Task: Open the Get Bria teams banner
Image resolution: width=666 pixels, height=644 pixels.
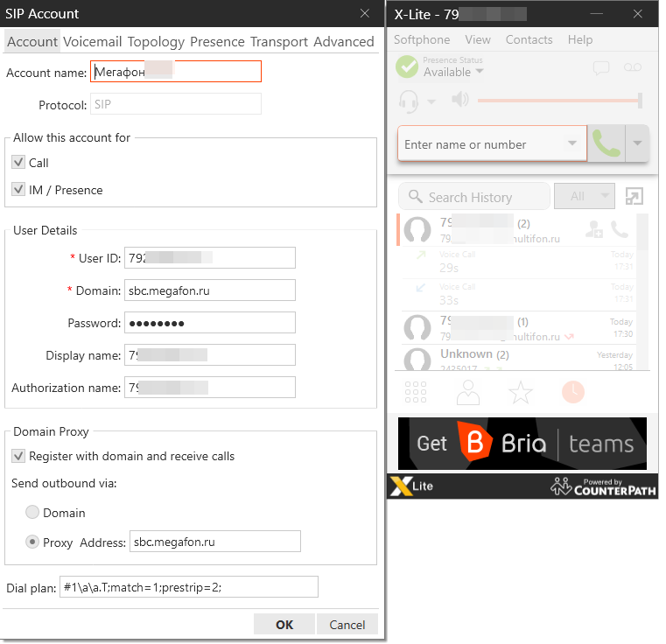Action: click(x=522, y=444)
